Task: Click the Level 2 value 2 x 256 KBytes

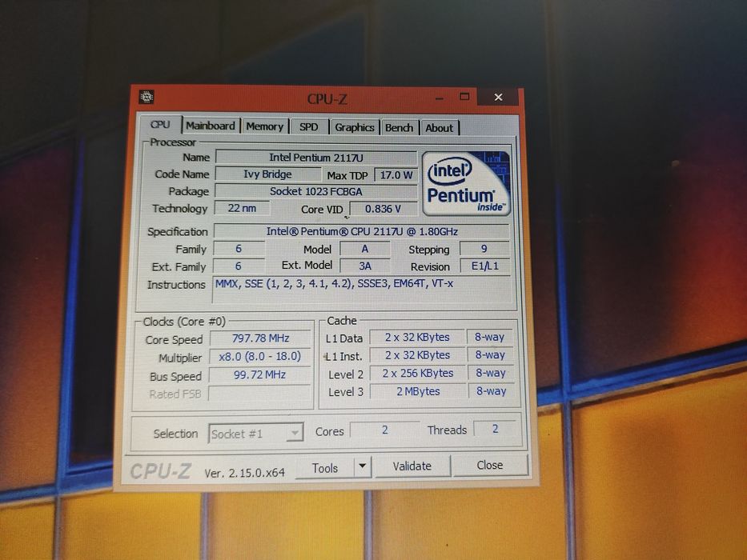Action: click(x=418, y=374)
